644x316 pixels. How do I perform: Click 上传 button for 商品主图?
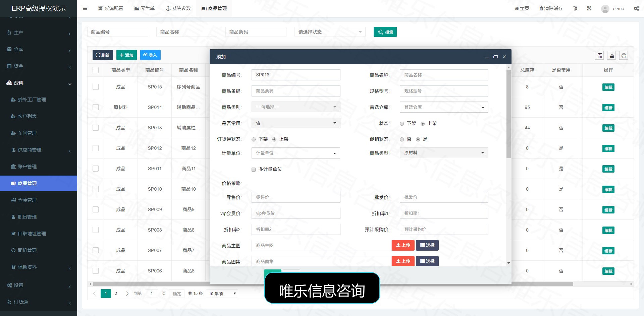[x=403, y=245]
